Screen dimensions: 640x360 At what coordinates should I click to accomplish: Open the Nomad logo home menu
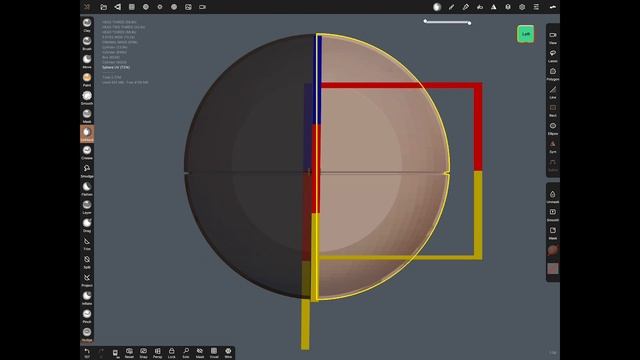pos(87,7)
